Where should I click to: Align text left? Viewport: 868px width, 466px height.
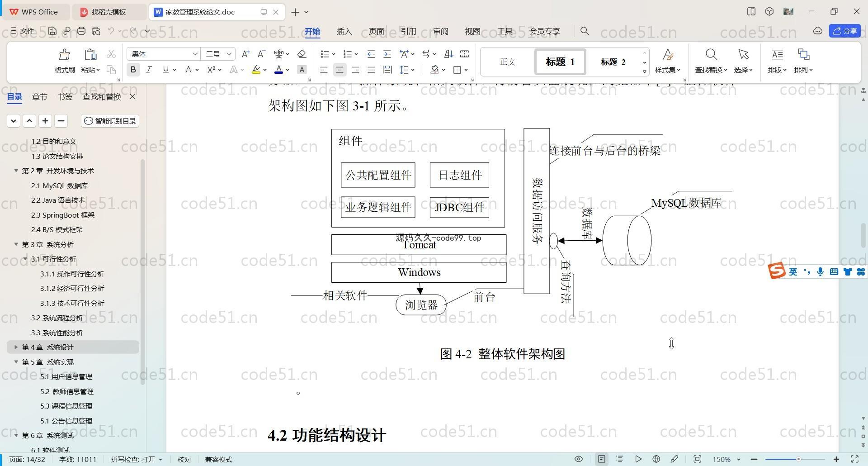(x=324, y=70)
